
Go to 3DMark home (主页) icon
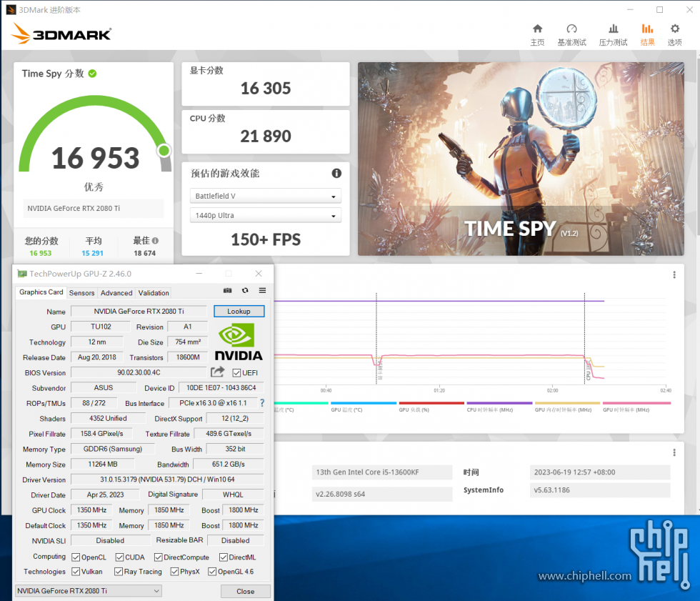537,29
